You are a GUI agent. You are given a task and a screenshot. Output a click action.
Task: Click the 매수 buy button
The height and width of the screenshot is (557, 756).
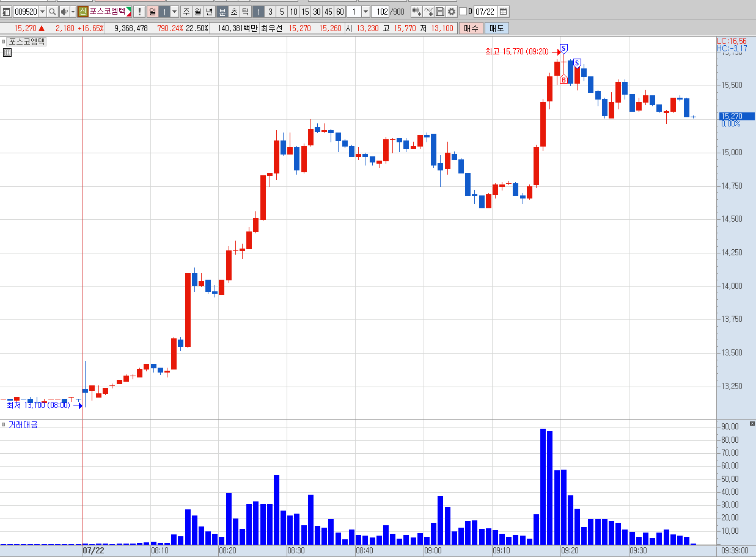471,28
